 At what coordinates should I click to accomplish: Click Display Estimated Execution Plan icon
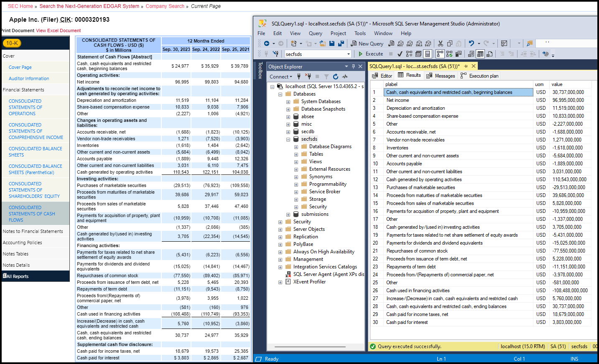point(409,54)
